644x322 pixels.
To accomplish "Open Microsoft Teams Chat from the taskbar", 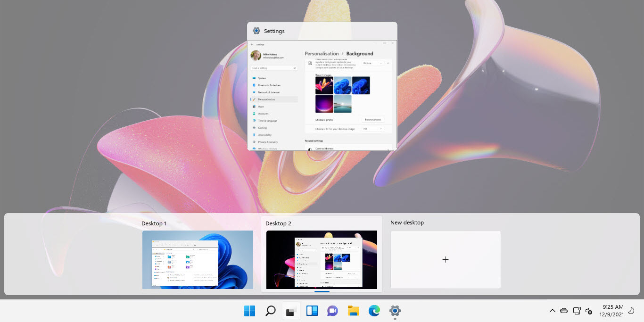I will 332,311.
